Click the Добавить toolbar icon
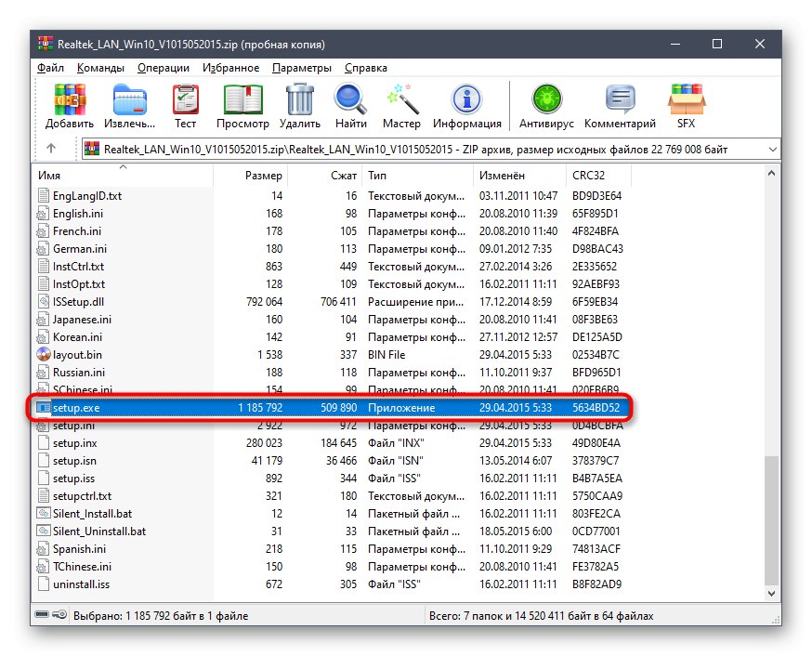This screenshot has height=656, width=812. [x=70, y=99]
